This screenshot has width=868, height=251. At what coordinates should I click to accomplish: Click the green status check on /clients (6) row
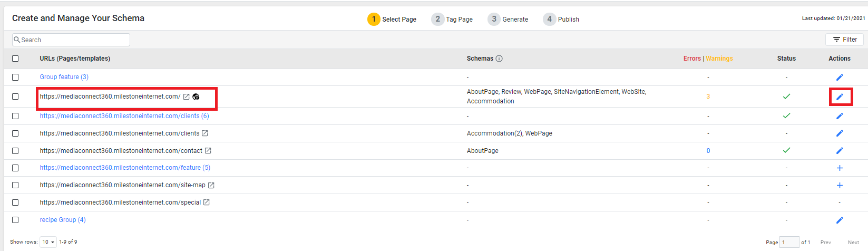[786, 115]
